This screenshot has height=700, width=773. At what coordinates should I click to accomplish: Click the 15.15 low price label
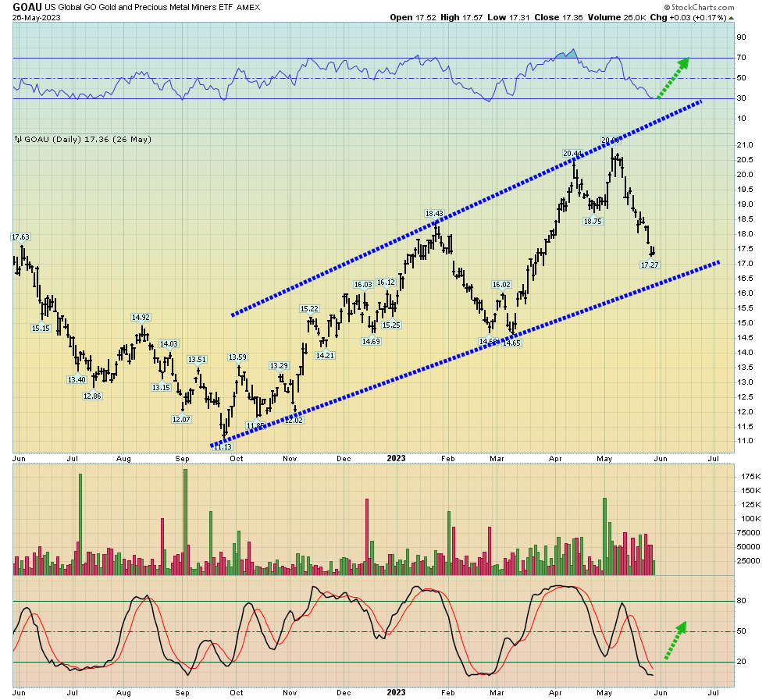click(x=41, y=328)
